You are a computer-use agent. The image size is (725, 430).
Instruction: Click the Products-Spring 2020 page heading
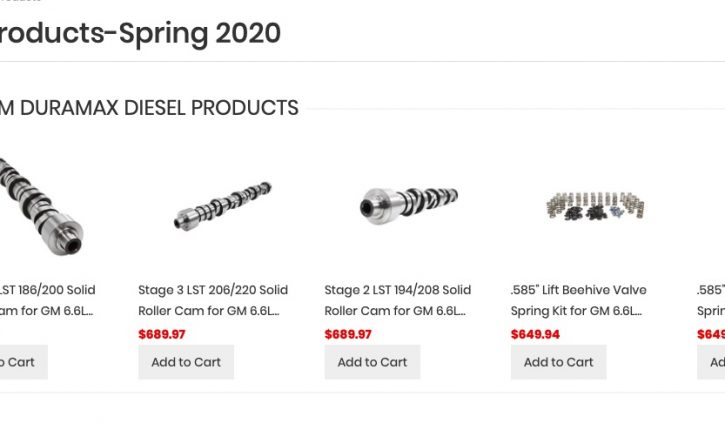click(x=140, y=33)
